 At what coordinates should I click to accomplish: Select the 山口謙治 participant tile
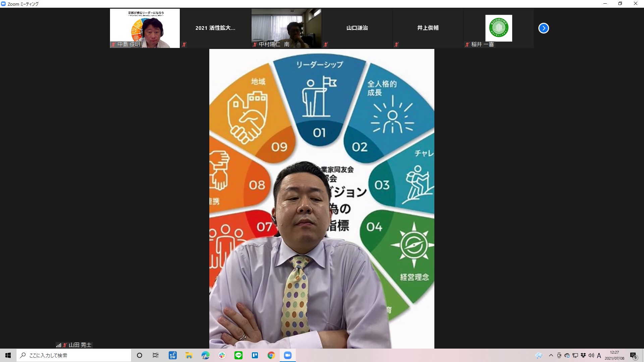357,28
